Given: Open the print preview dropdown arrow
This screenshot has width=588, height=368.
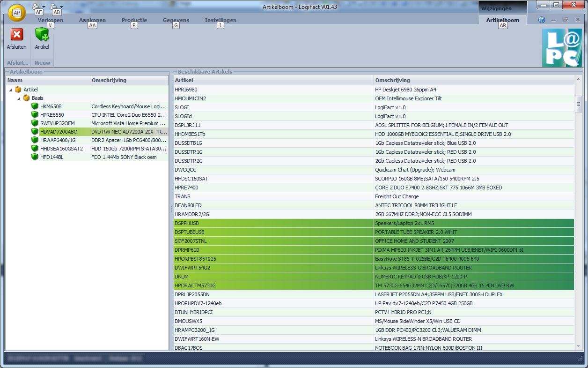Looking at the screenshot, I should (61, 7).
